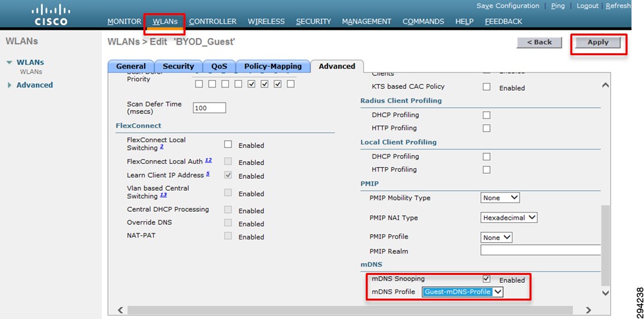
Task: Click the Scan Defer Time input field
Action: click(x=209, y=109)
